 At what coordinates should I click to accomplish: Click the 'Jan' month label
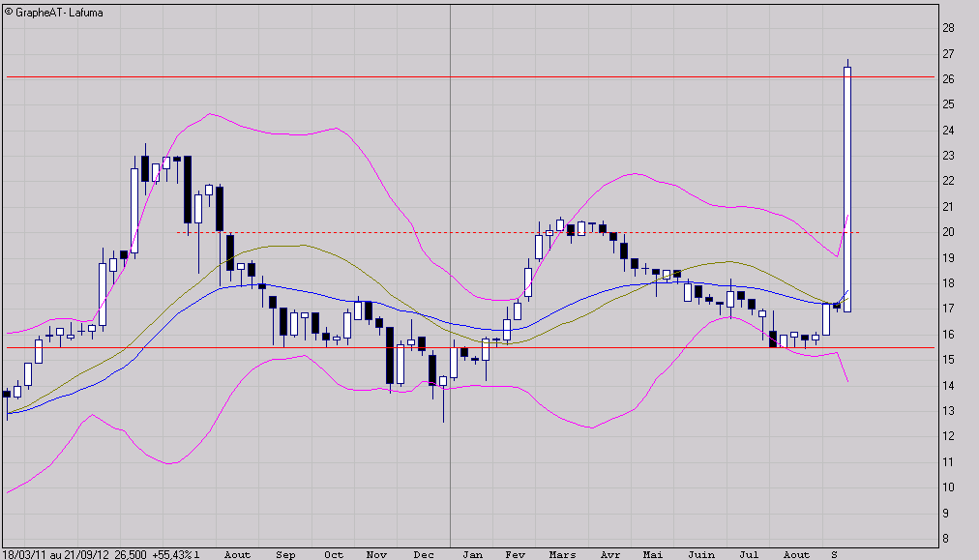pyautogui.click(x=473, y=554)
